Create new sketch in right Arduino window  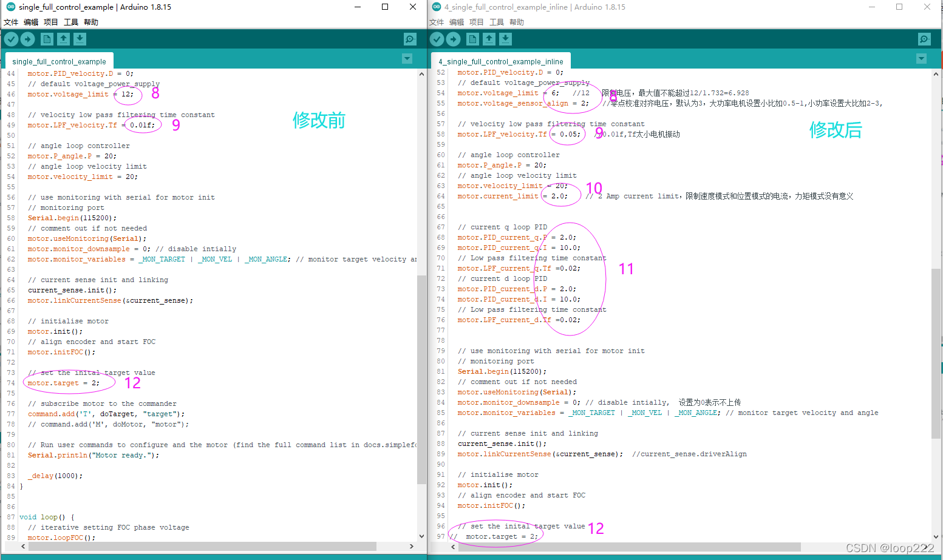point(472,39)
